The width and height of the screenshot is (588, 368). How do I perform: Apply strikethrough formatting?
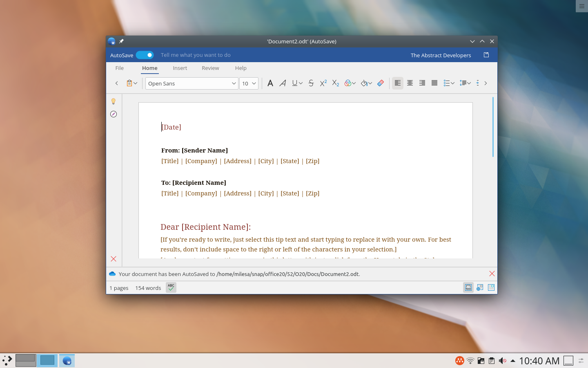pyautogui.click(x=311, y=83)
